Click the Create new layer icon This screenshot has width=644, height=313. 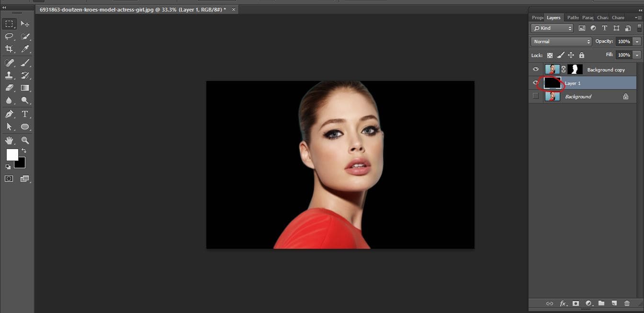coord(614,303)
